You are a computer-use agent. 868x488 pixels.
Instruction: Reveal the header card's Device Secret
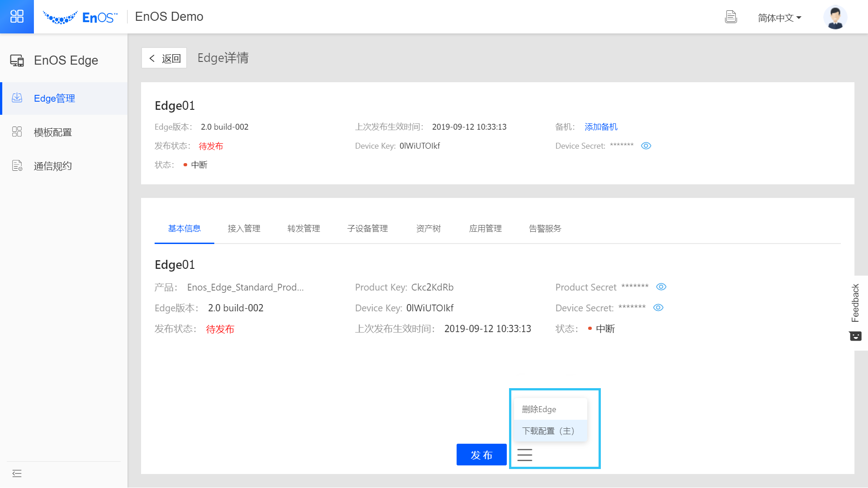pos(646,146)
